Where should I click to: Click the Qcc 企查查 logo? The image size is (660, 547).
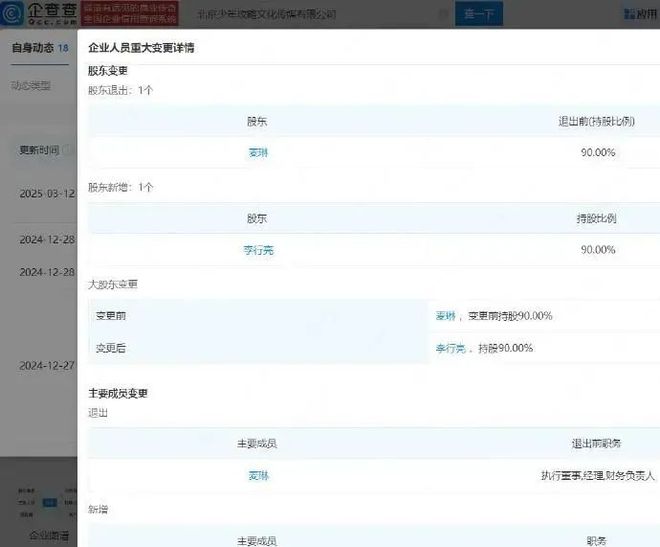[x=39, y=13]
